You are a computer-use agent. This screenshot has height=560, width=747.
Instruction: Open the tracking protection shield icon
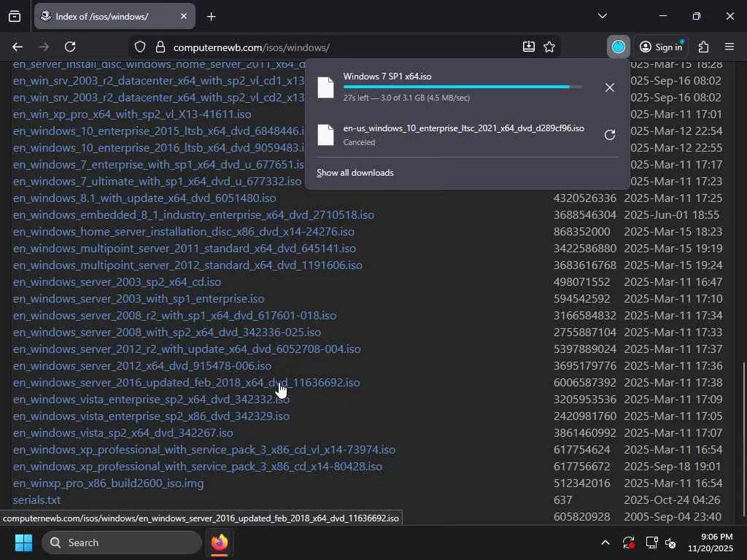pyautogui.click(x=139, y=47)
